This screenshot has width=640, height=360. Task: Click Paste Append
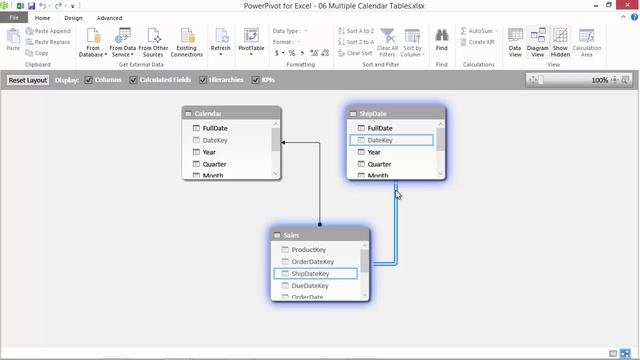(48, 31)
